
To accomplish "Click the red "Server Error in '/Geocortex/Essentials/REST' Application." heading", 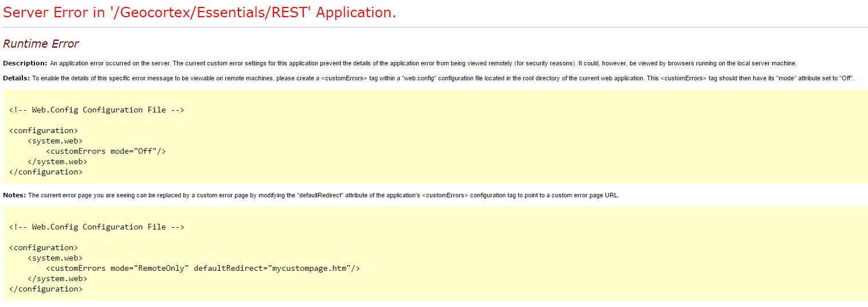I will tap(200, 13).
